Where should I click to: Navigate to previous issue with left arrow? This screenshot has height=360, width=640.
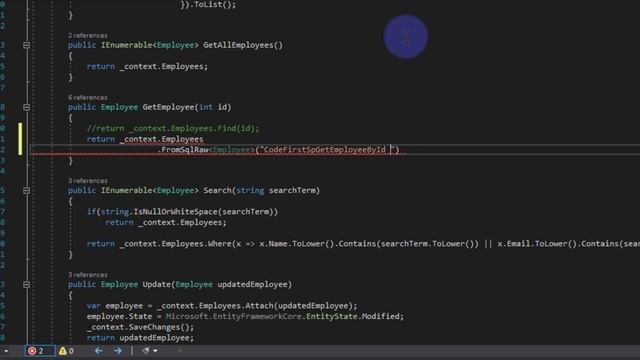pos(98,351)
